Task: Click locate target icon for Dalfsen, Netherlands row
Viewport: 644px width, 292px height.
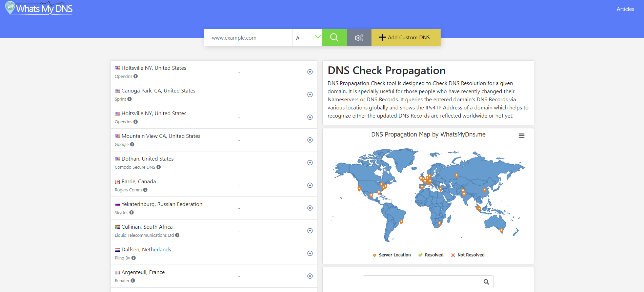Action: [x=310, y=253]
